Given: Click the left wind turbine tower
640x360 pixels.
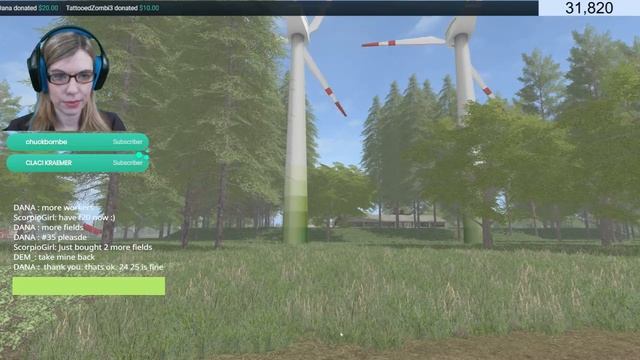Looking at the screenshot, I should 296,139.
